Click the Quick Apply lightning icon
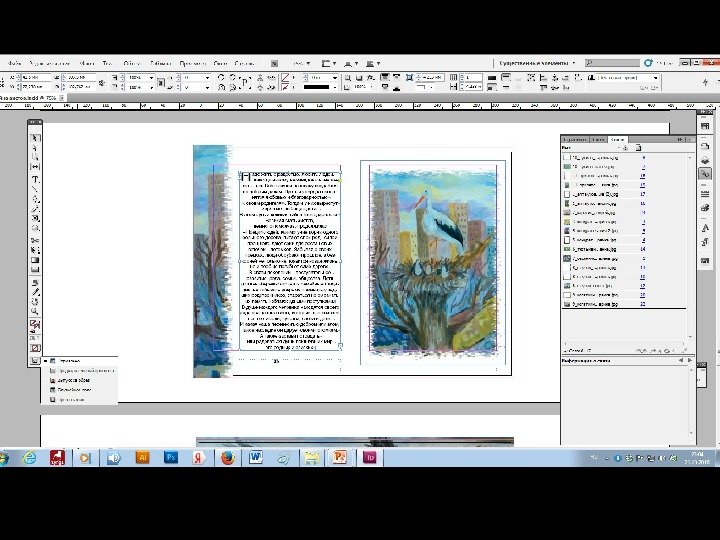Screen dimensions: 720x540 pyautogui.click(x=705, y=82)
